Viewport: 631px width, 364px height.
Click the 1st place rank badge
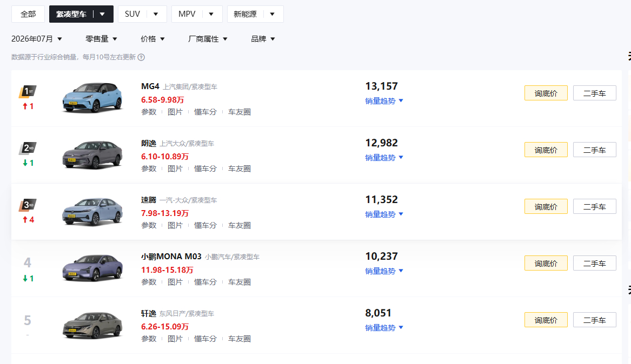point(28,92)
